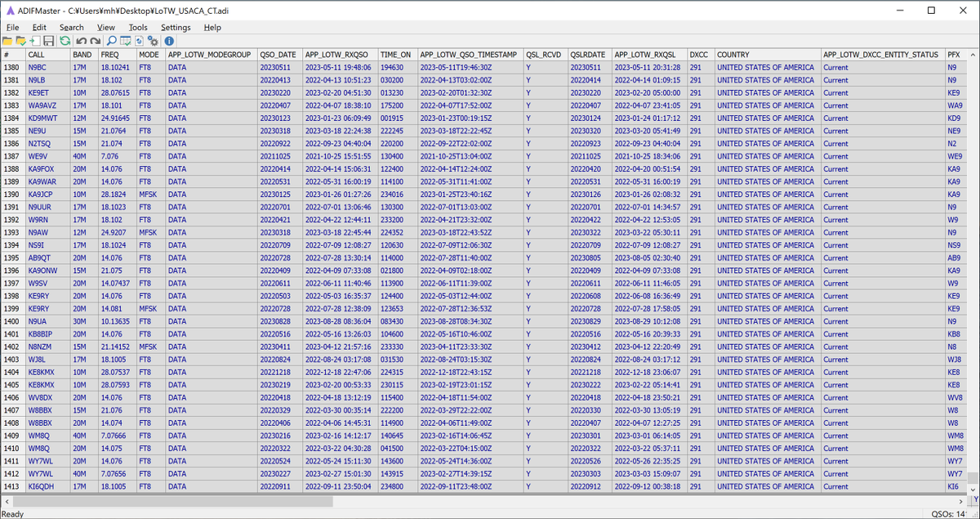Click frequency 21.14152 for N8NZM
The height and width of the screenshot is (519, 980).
point(117,347)
